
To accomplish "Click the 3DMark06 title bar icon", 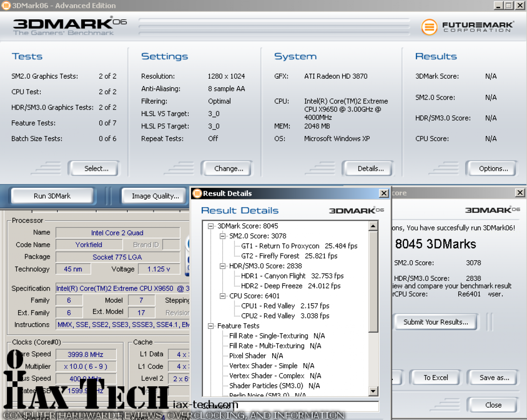I will coord(6,5).
